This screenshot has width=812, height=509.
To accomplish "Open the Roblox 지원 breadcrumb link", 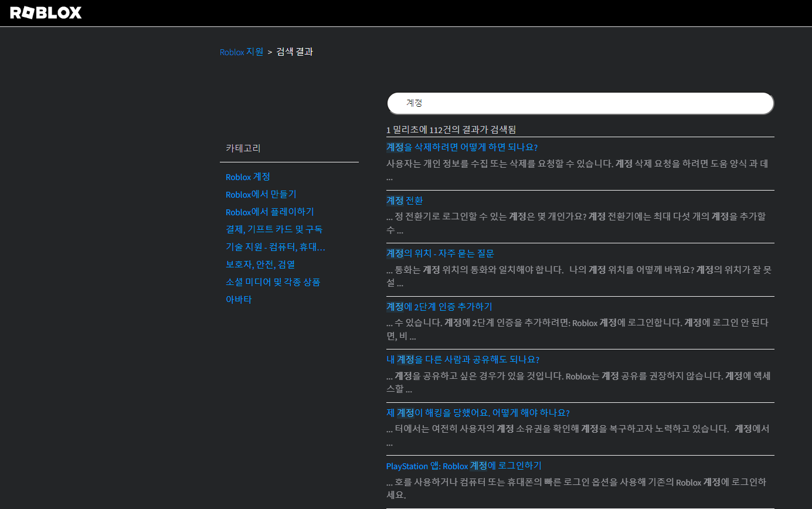I will [242, 52].
